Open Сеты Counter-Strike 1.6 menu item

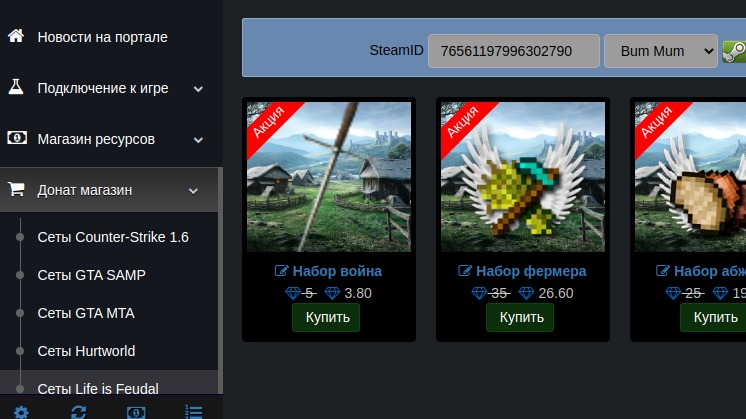(113, 237)
